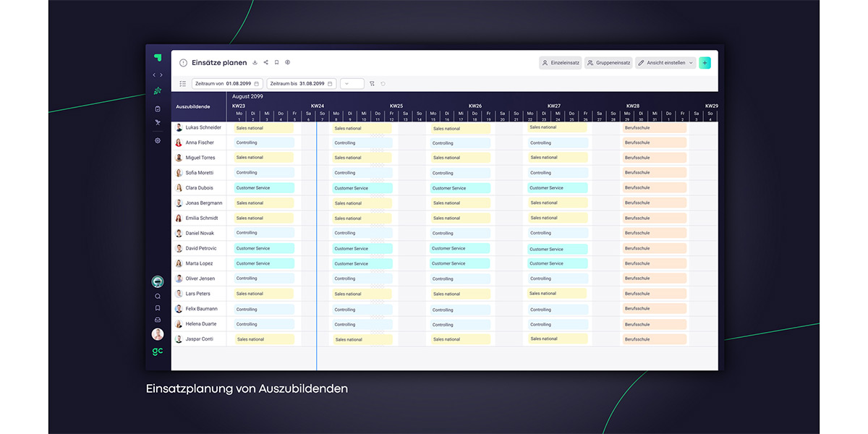Image resolution: width=868 pixels, height=434 pixels.
Task: Open the search icon in the lower sidebar
Action: click(x=158, y=297)
